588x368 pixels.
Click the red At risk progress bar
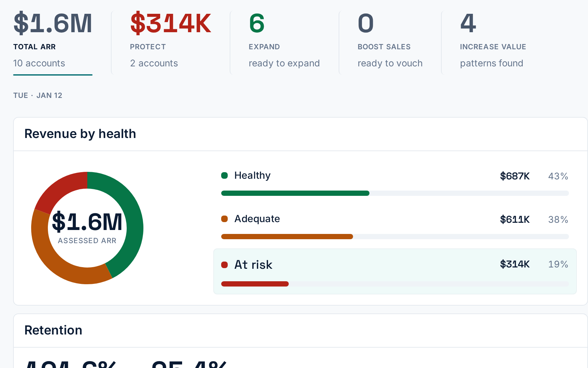(255, 284)
